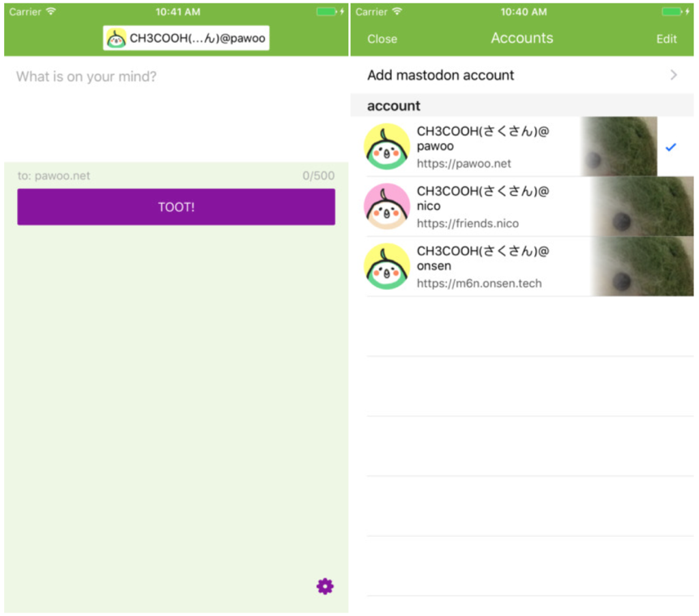The image size is (699, 616).
Task: Click the yellow pawoo account avatar in list
Action: (x=386, y=147)
